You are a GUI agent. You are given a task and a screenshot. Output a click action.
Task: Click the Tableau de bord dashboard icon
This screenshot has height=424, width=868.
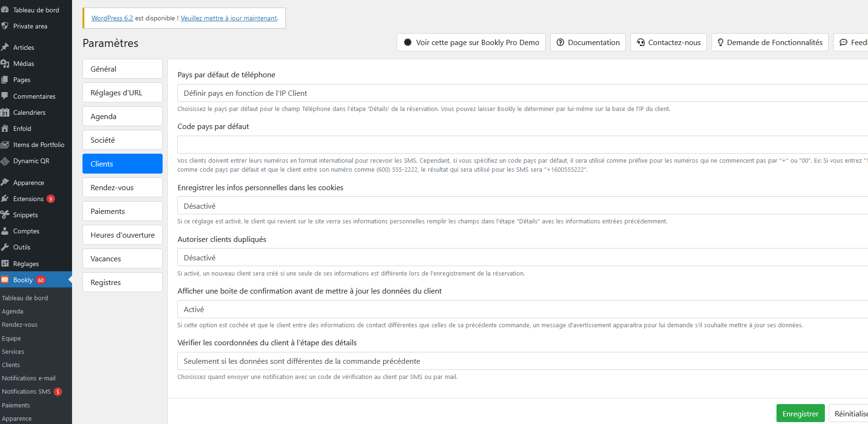click(5, 9)
